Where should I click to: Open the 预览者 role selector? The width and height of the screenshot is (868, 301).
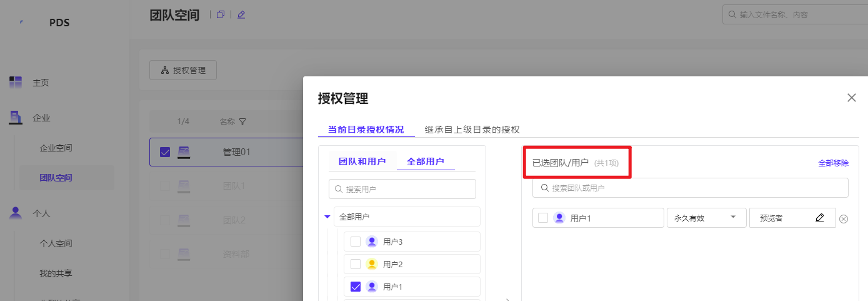(792, 218)
